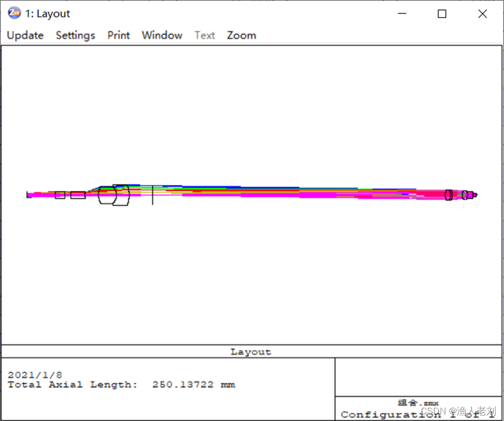Open the Window menu

[162, 35]
